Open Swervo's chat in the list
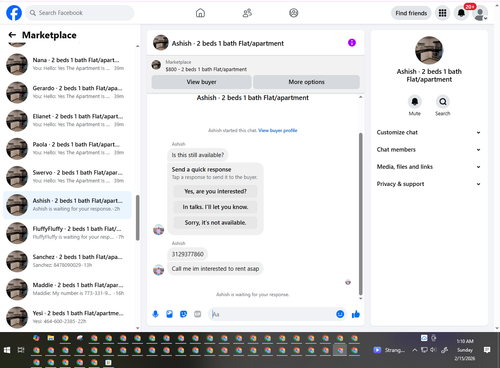Image resolution: width=500 pixels, height=368 pixels. pyautogui.click(x=67, y=177)
